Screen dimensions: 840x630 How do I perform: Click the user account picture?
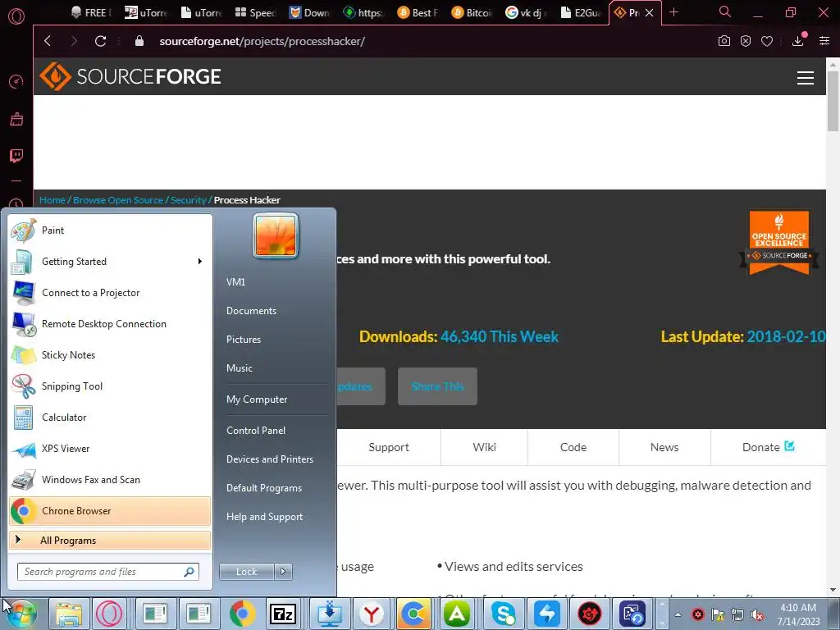click(276, 235)
